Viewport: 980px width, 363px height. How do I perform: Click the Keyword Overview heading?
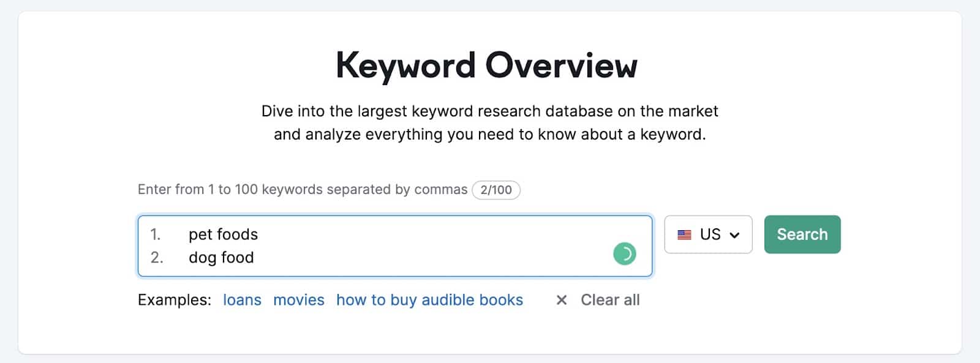tap(486, 65)
